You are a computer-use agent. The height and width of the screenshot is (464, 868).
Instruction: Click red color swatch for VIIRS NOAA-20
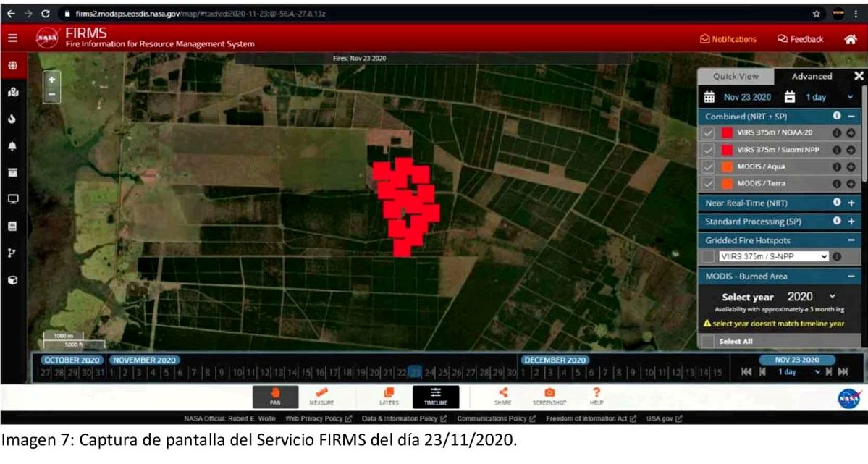pyautogui.click(x=727, y=133)
